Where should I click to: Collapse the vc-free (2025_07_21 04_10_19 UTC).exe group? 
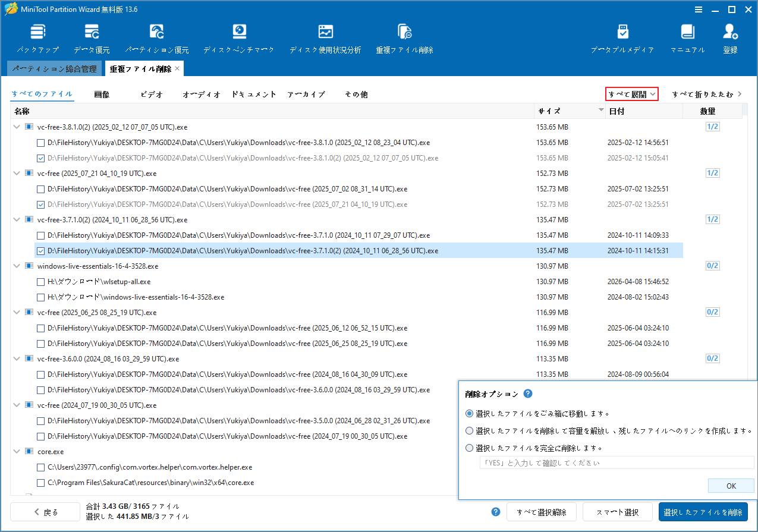[x=17, y=173]
